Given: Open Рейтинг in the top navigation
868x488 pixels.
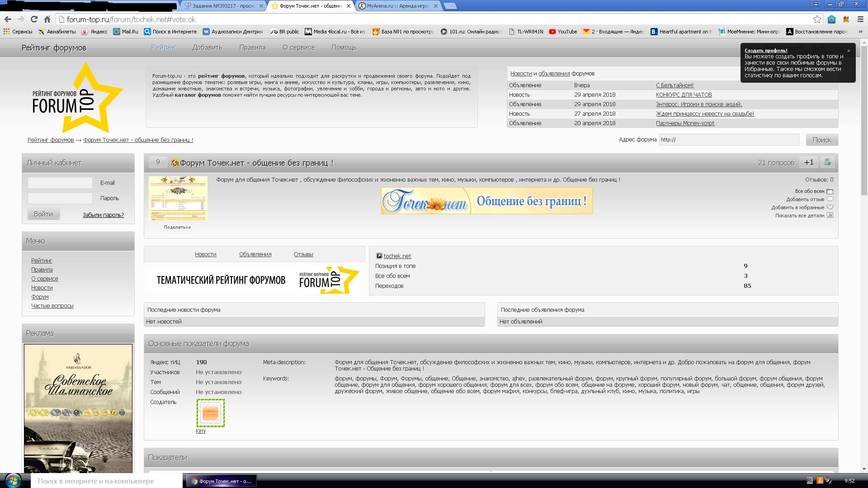Looking at the screenshot, I should 164,47.
